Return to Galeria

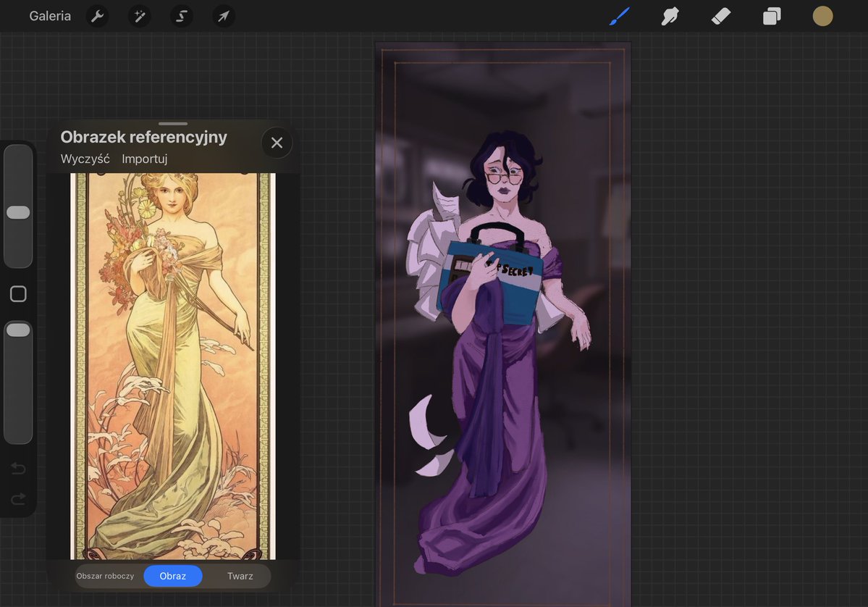coord(50,16)
